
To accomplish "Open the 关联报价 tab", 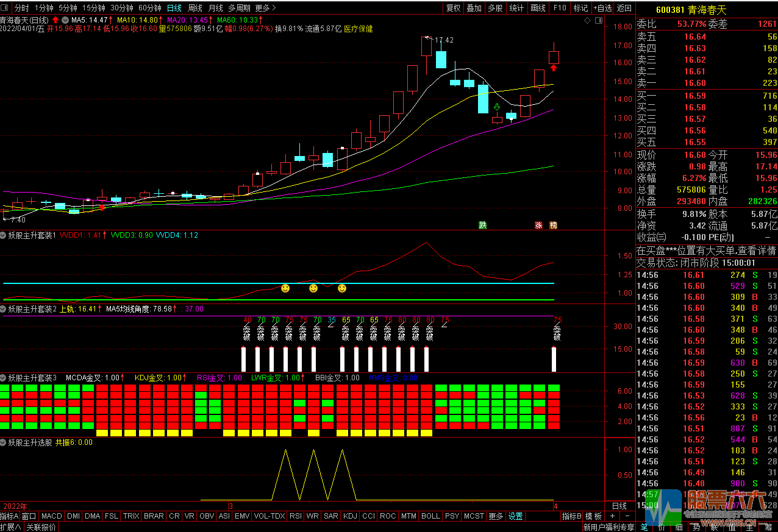I will point(41,527).
